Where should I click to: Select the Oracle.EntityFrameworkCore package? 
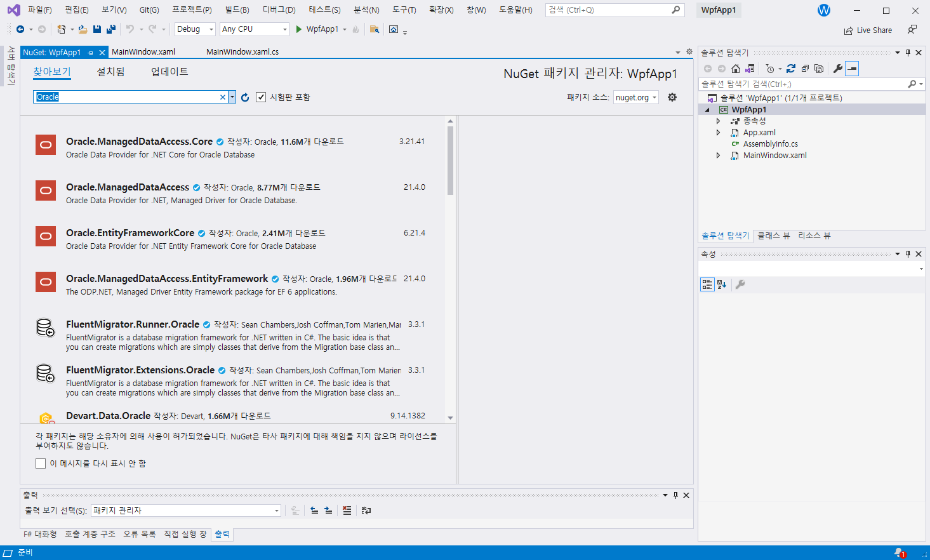tap(232, 239)
